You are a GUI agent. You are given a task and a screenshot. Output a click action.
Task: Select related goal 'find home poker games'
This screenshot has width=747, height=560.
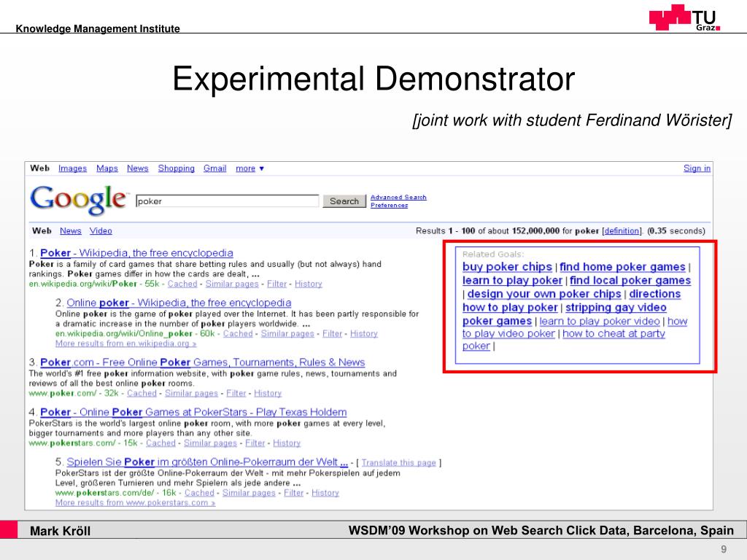tap(622, 267)
